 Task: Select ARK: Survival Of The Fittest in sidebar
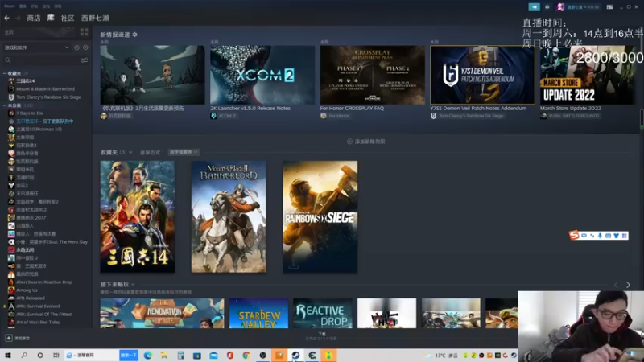point(46,315)
